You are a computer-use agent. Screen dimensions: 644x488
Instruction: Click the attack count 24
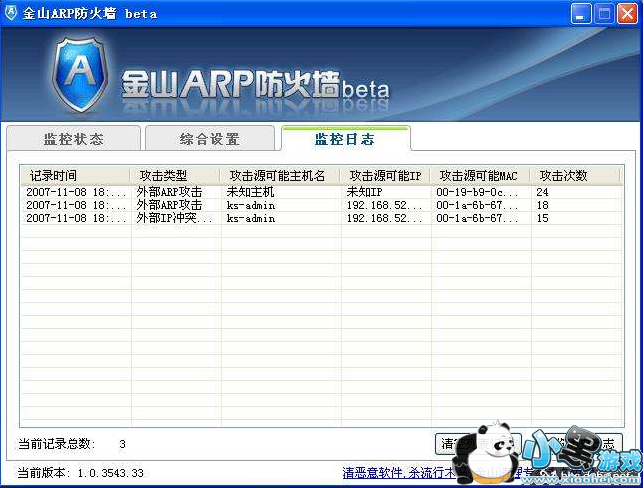pos(542,192)
